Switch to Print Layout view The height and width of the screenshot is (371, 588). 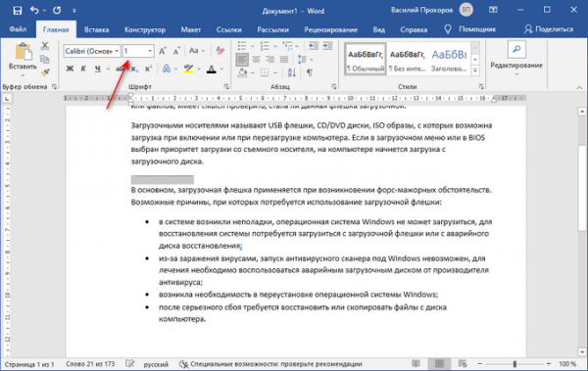pos(439,363)
